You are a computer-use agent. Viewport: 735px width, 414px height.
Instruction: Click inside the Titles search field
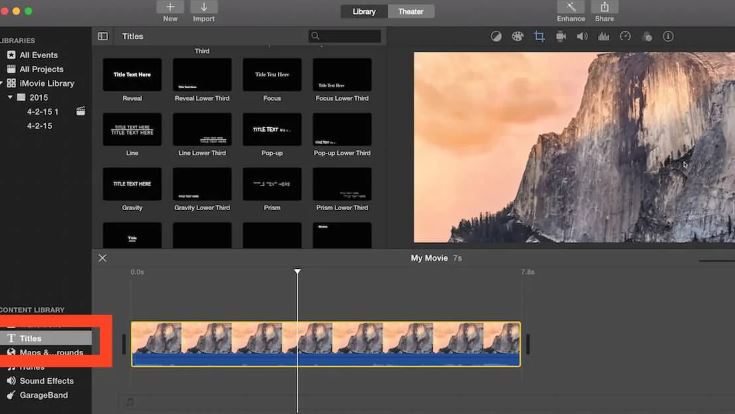[345, 36]
